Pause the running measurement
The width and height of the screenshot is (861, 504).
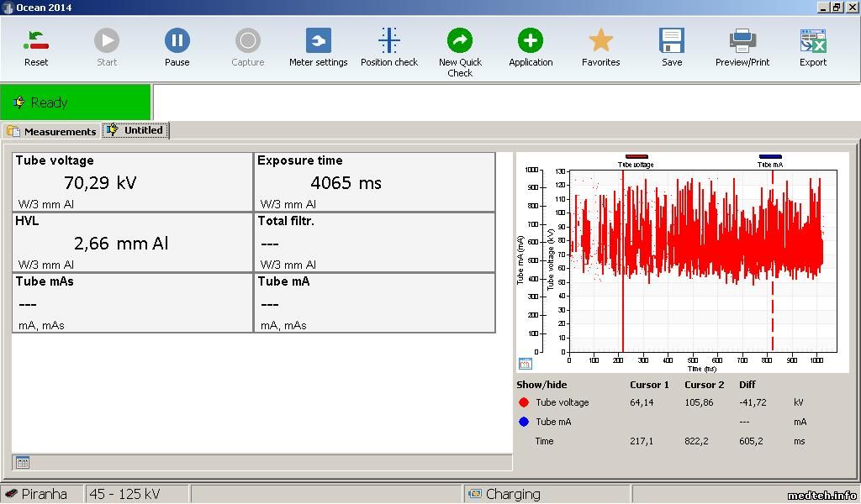[x=177, y=41]
